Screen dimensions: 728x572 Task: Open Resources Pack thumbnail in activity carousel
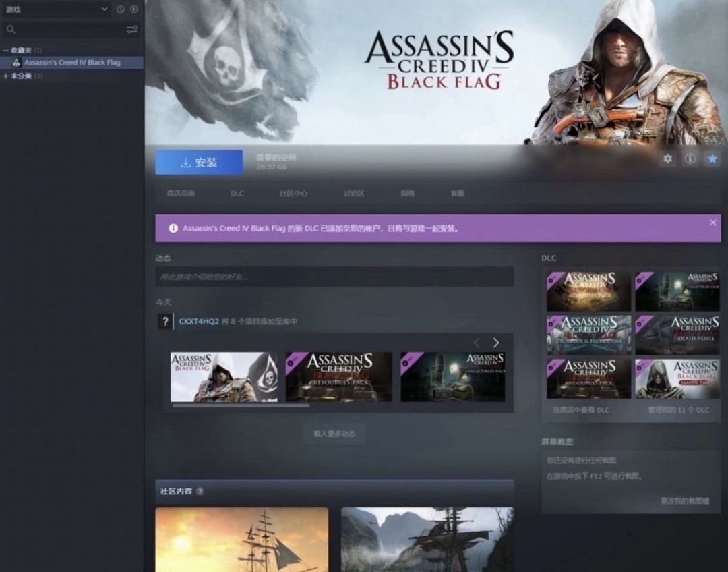pyautogui.click(x=339, y=377)
